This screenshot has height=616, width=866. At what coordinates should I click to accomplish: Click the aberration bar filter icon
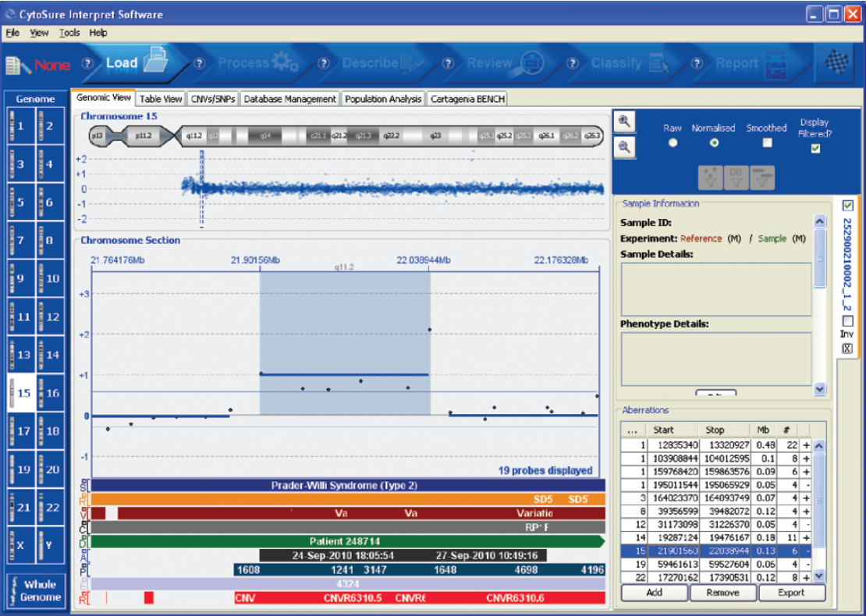pos(762,177)
